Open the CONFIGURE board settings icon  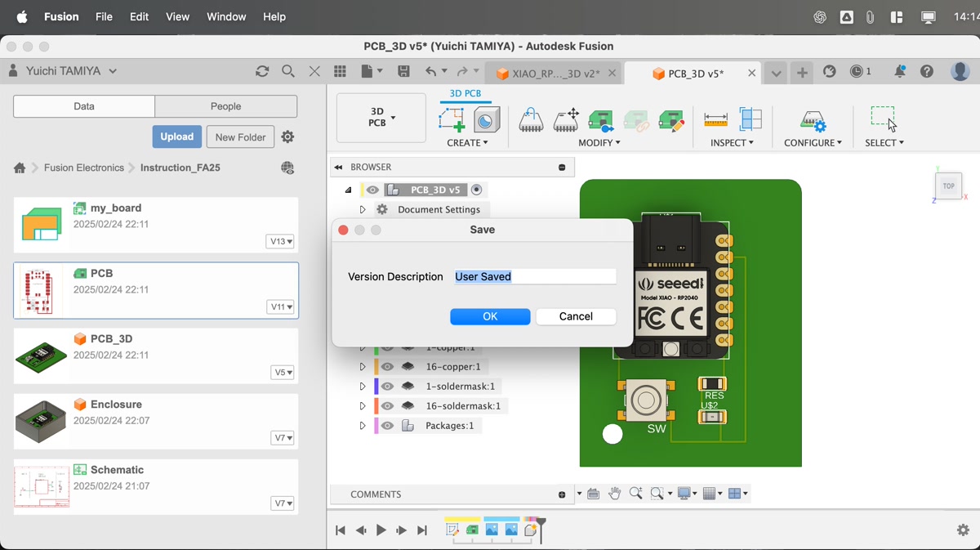tap(812, 120)
